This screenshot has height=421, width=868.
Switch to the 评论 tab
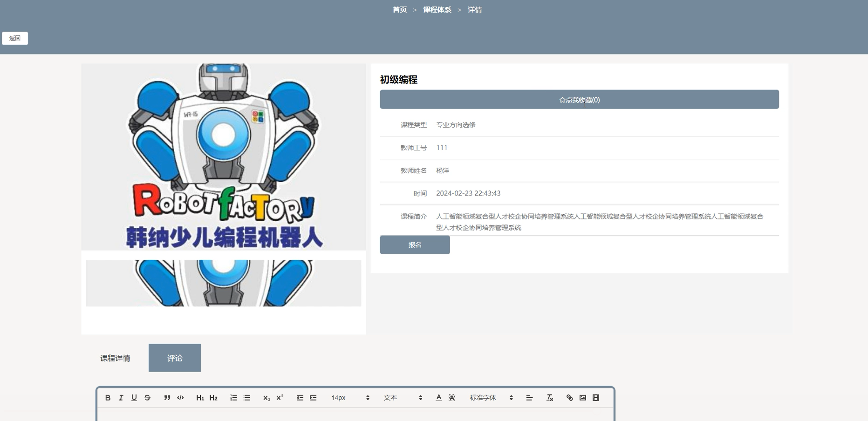[x=175, y=358]
